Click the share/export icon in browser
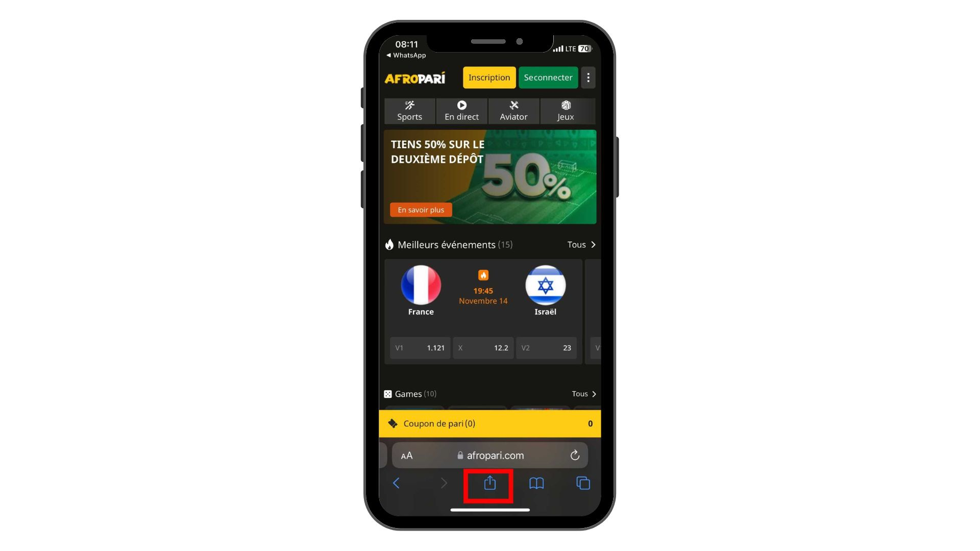Viewport: 980px width, 551px height. pyautogui.click(x=490, y=483)
